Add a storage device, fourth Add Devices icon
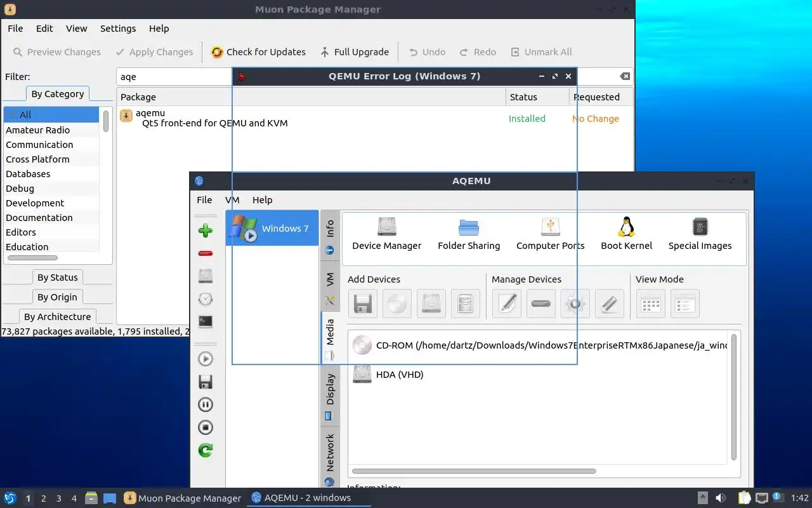Image resolution: width=812 pixels, height=508 pixels. (465, 304)
